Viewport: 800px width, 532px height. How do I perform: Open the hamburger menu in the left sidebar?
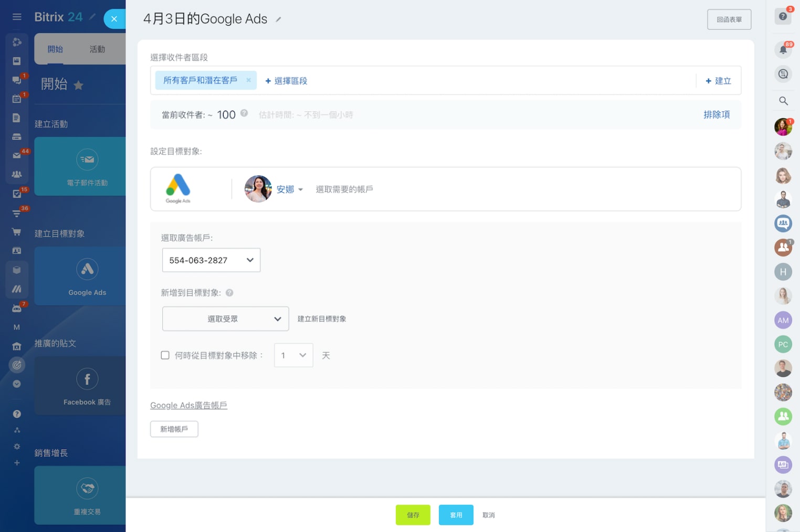click(x=17, y=17)
